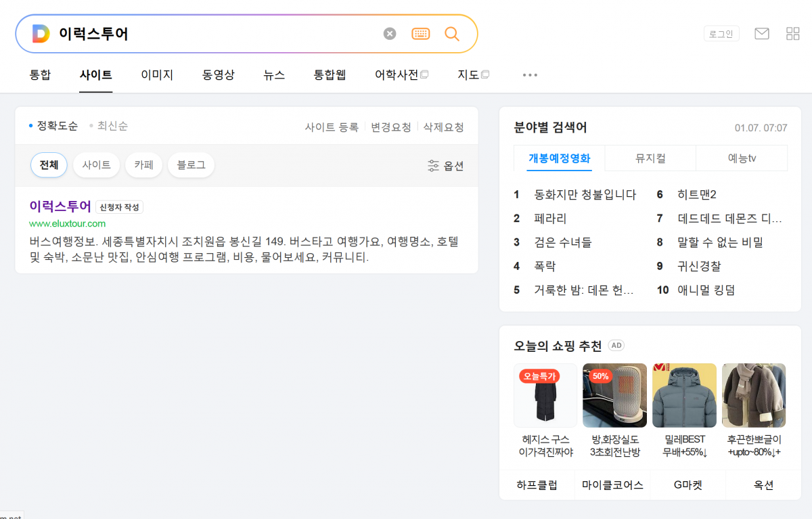This screenshot has height=519, width=812.
Task: Select the 전체 filter chip
Action: (x=49, y=165)
